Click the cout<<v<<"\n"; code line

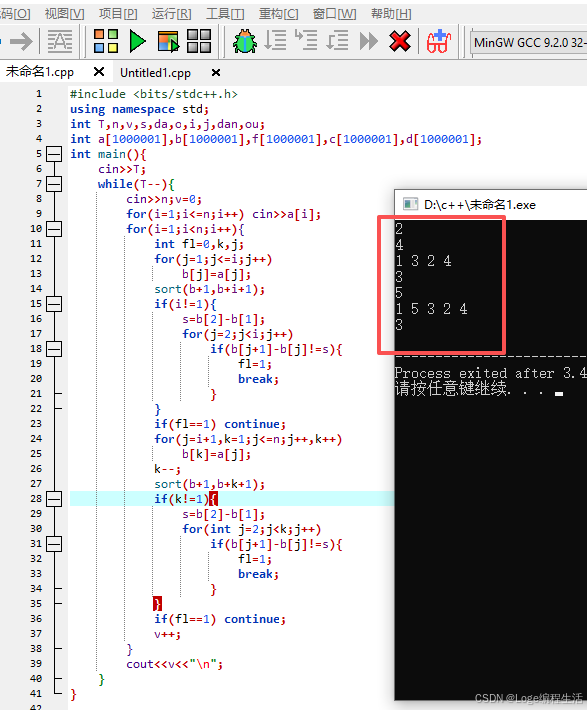(x=174, y=664)
